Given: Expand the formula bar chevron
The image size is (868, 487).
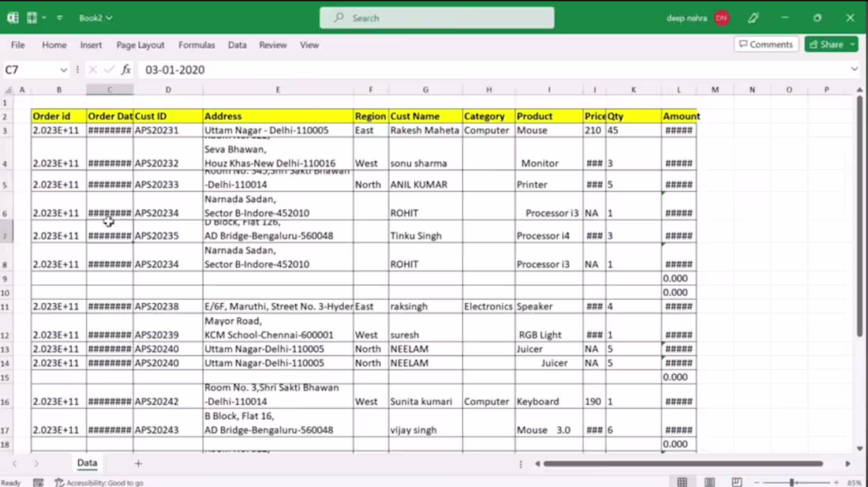Looking at the screenshot, I should click(854, 69).
